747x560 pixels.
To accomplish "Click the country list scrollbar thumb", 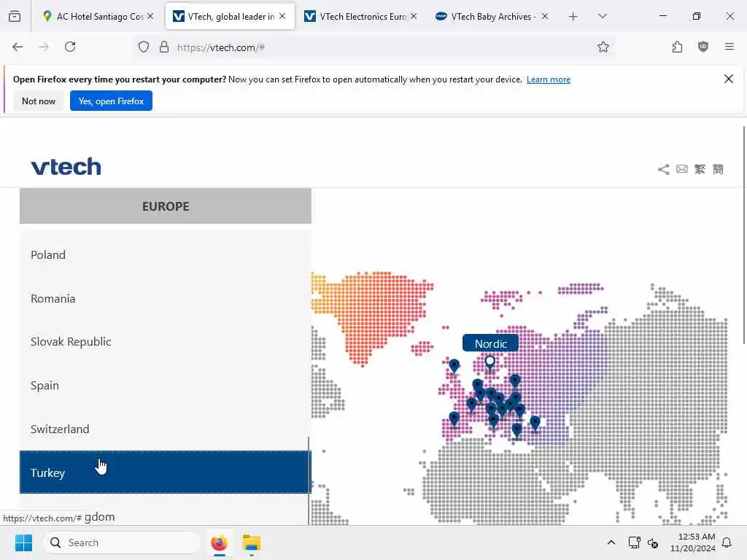I will [x=309, y=481].
